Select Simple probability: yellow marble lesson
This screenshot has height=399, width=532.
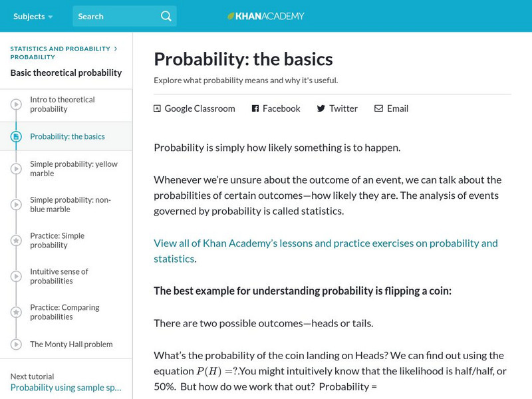click(65, 169)
